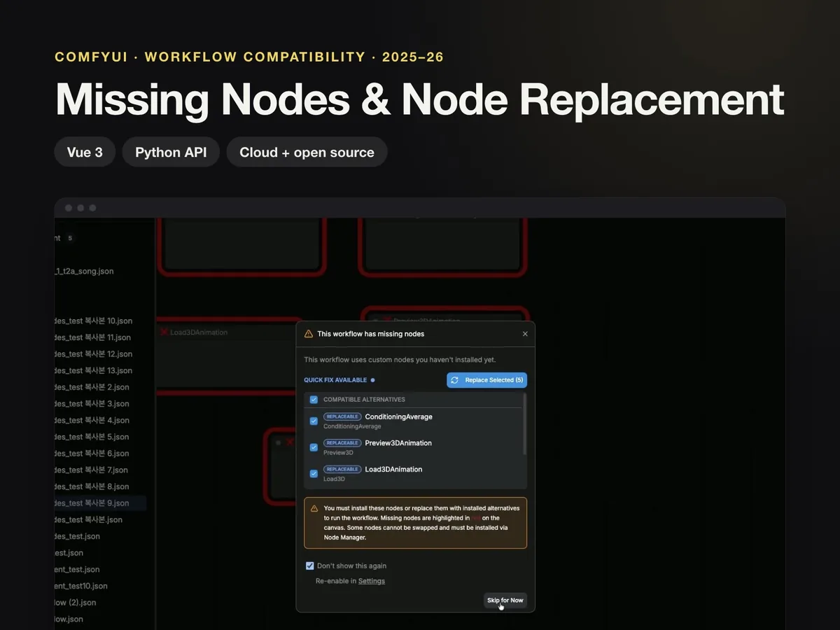Open the file ending in 복사본 8.json

click(x=92, y=486)
